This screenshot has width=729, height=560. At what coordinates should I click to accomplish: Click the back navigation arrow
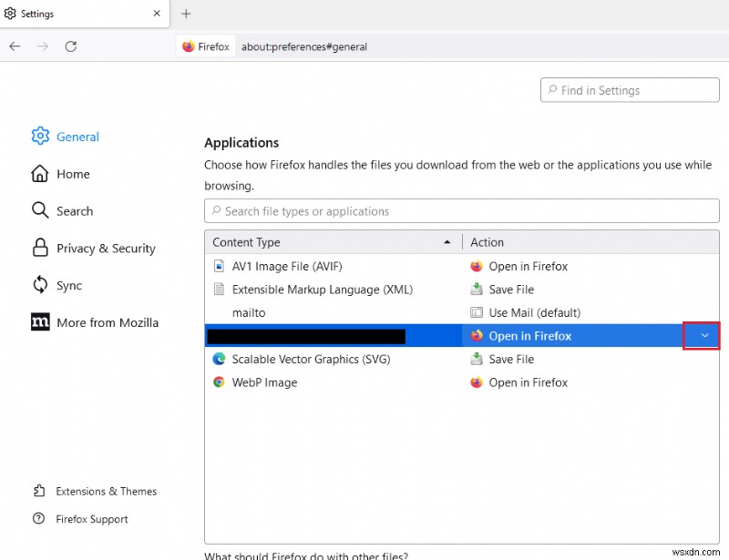coord(15,46)
